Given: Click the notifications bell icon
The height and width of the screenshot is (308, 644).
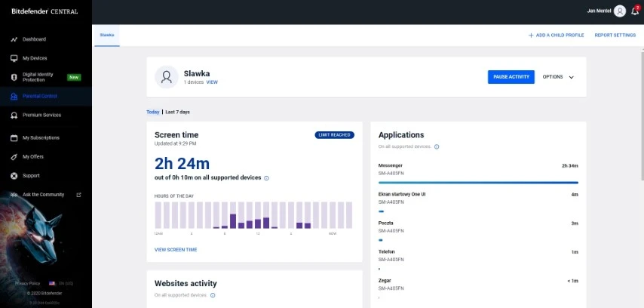Looking at the screenshot, I should click(x=635, y=11).
